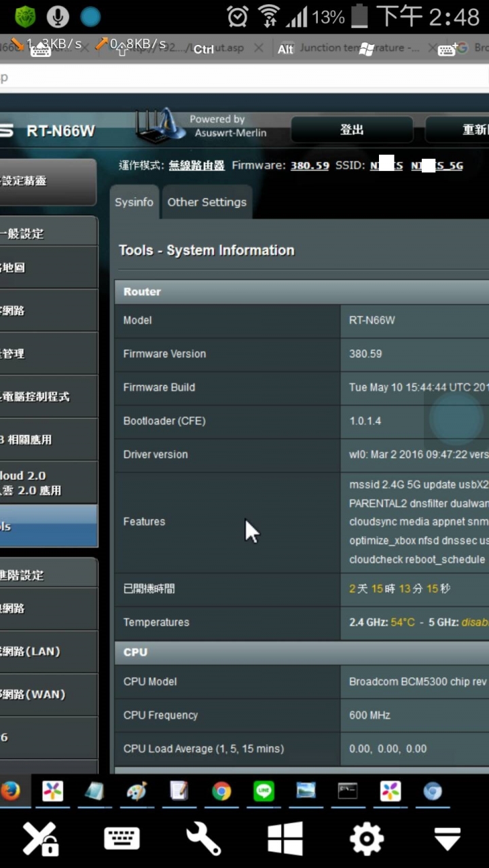The height and width of the screenshot is (868, 489).
Task: Click the pinwheel taskbar icon beside Chromium
Action: tap(391, 791)
